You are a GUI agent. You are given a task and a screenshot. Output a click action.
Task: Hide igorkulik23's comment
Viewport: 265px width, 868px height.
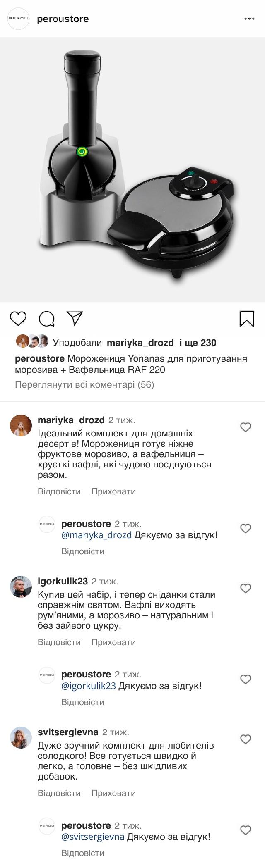click(113, 642)
